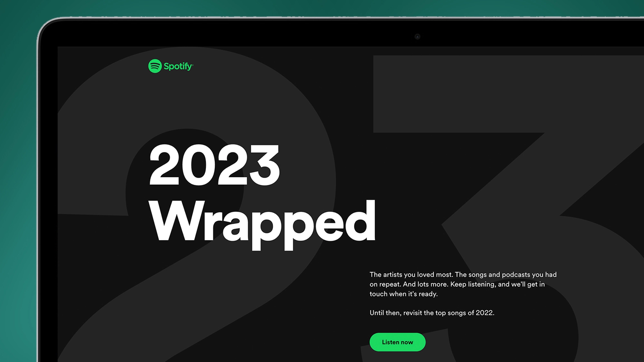Click the green Listen now button
The height and width of the screenshot is (362, 644).
[x=397, y=342]
